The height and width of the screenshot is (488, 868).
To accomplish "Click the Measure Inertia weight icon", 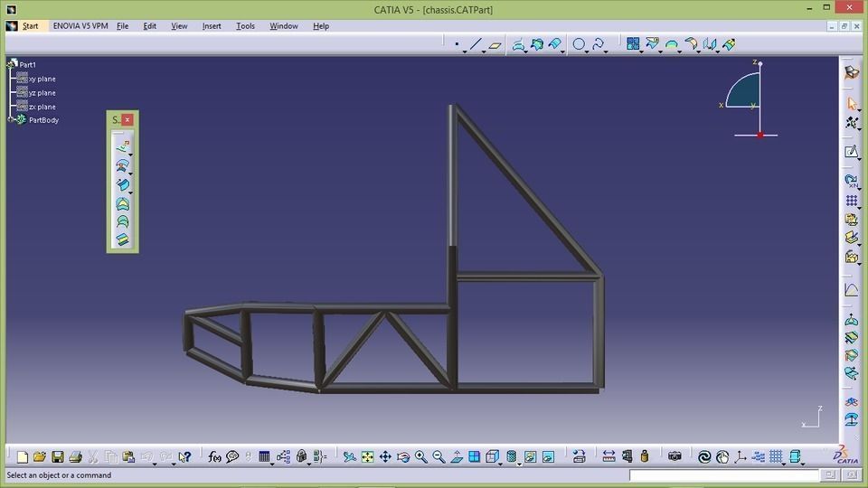I will pyautogui.click(x=645, y=456).
